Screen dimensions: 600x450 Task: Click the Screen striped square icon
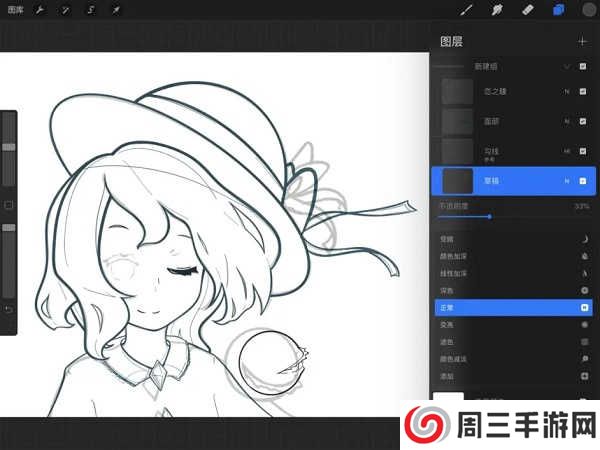click(x=585, y=342)
